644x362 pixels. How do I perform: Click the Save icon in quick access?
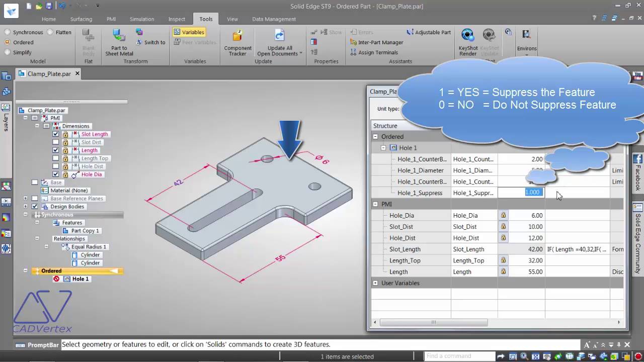[49, 6]
